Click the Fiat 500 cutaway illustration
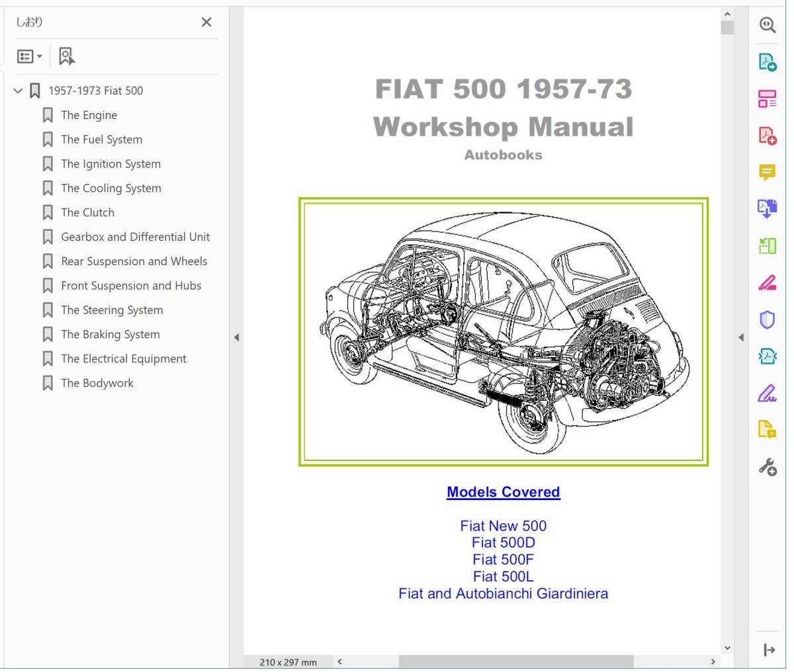The image size is (794, 672). coord(504,331)
